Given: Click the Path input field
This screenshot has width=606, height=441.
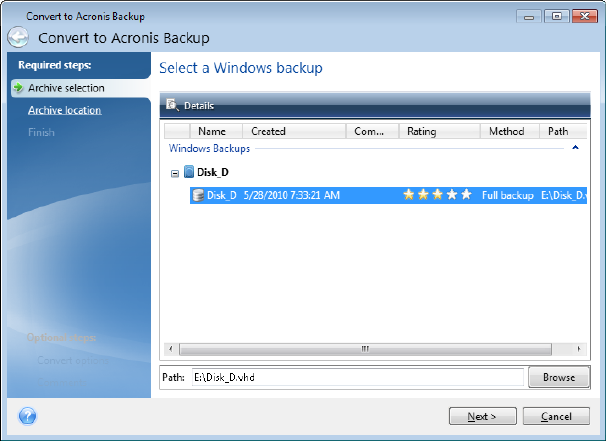Looking at the screenshot, I should (357, 377).
